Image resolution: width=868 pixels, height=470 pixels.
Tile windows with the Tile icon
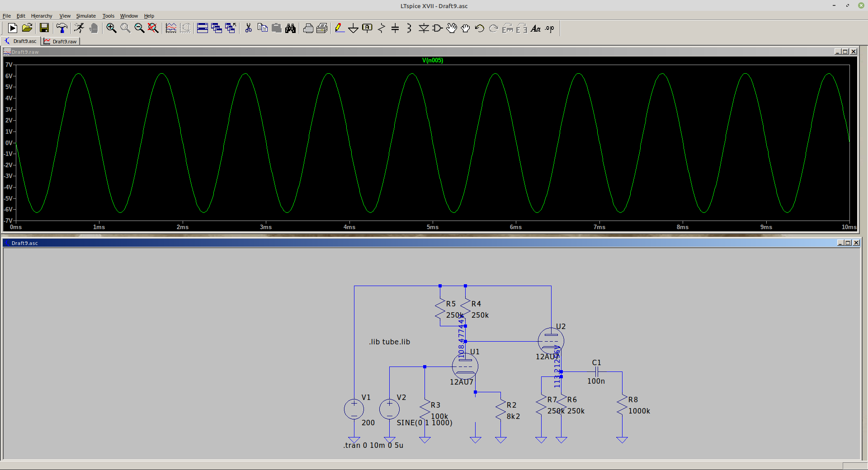(x=203, y=28)
